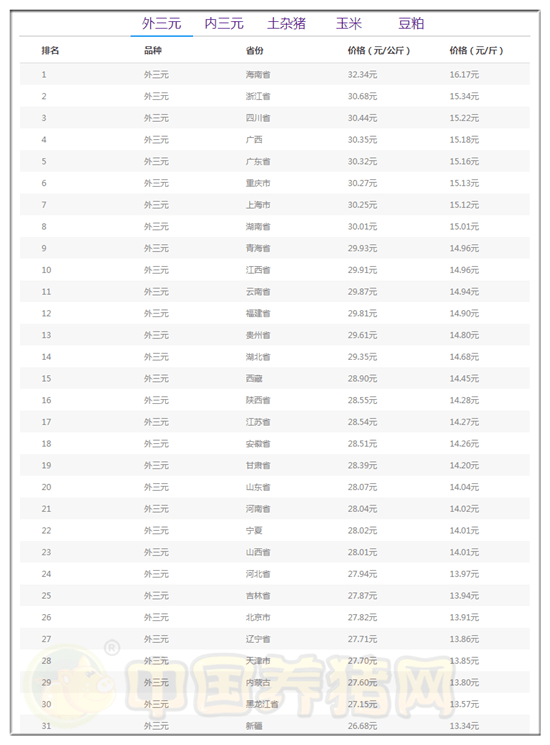
Task: Click the 四川省 province entry
Action: [258, 118]
